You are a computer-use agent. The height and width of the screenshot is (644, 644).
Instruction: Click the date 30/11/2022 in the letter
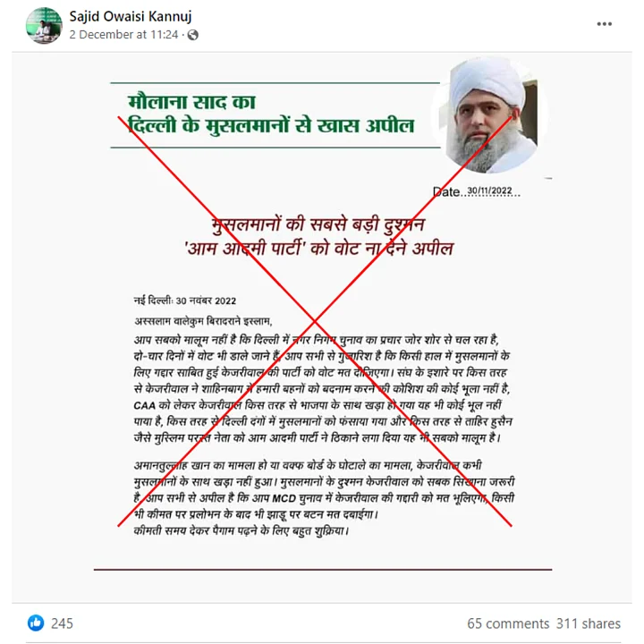489,191
